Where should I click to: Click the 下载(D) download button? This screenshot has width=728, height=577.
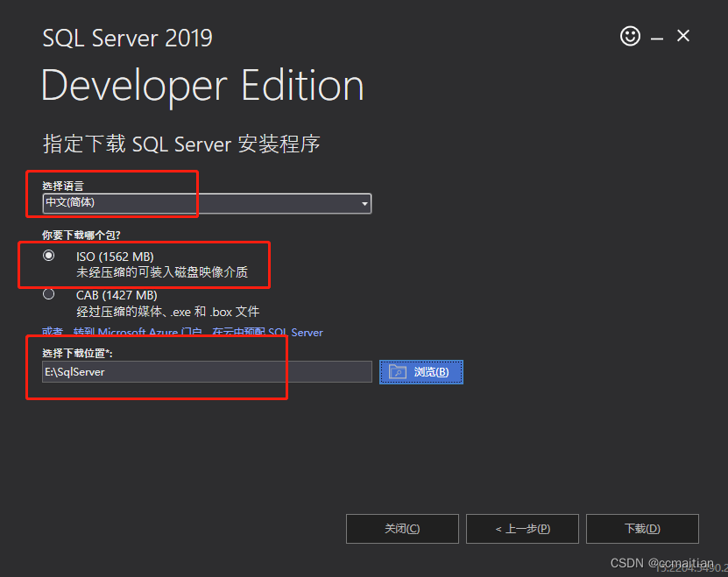click(x=642, y=528)
